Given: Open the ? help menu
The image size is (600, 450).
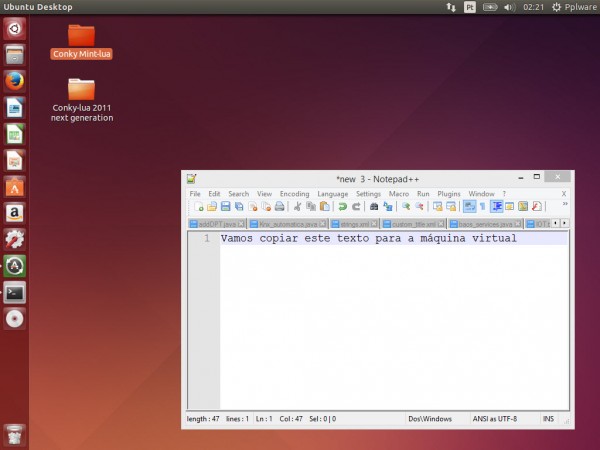Looking at the screenshot, I should [504, 194].
